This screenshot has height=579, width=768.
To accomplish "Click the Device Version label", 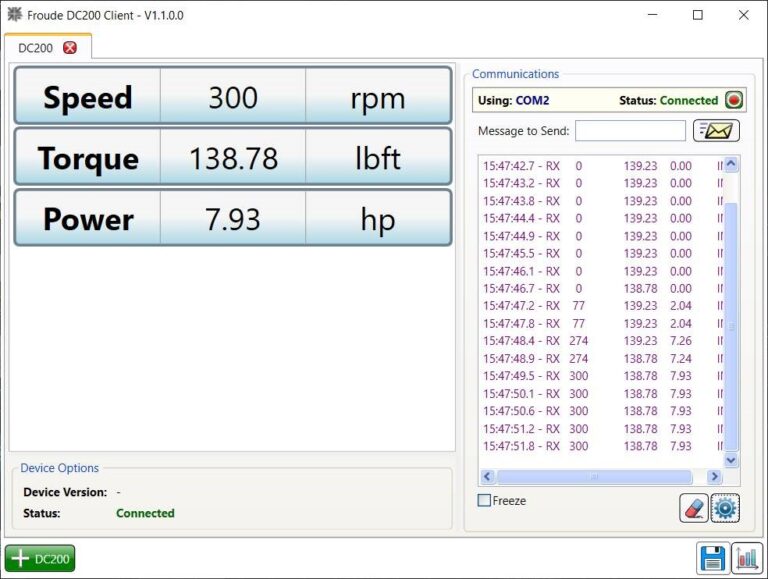I will tap(65, 492).
